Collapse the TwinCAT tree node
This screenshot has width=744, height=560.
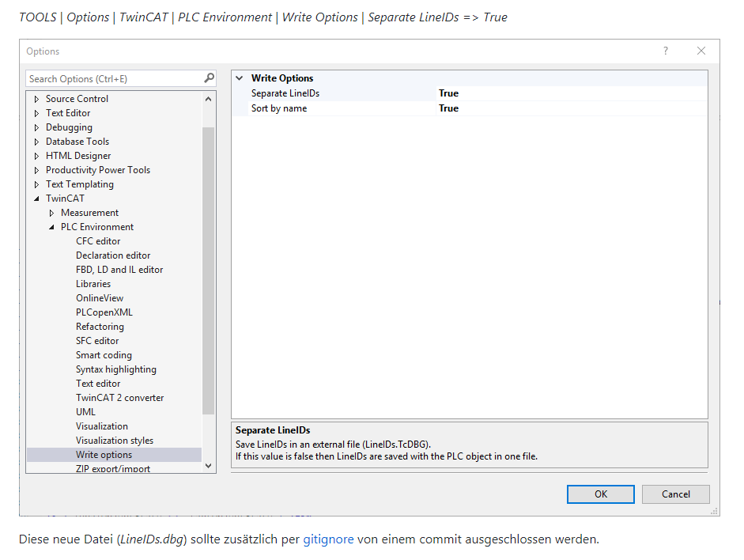tap(36, 199)
